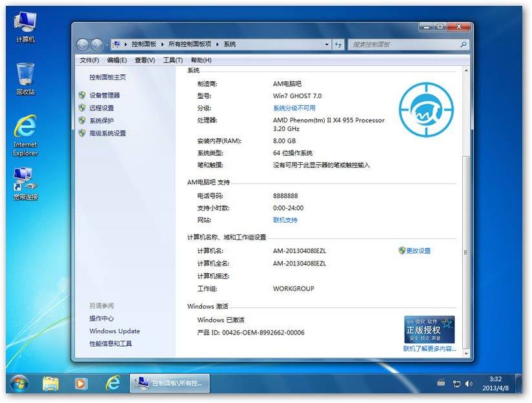Click the 控制面板 breadcrumb segment

click(x=144, y=44)
